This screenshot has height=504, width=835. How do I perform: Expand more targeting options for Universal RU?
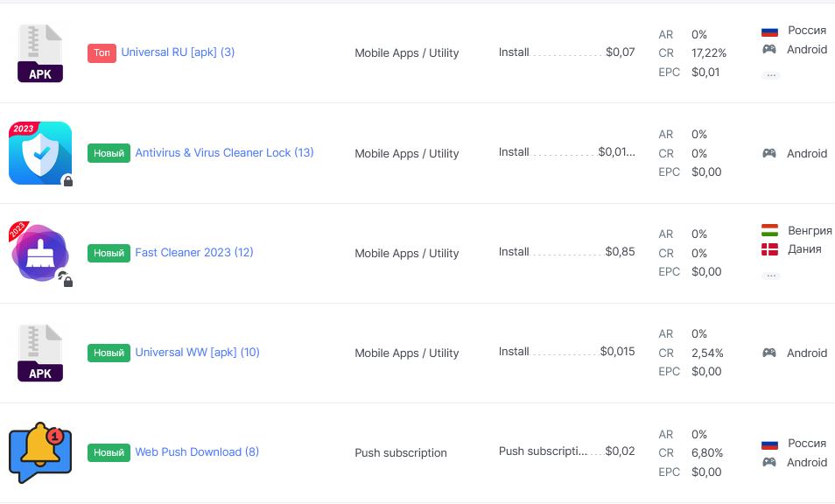(770, 75)
